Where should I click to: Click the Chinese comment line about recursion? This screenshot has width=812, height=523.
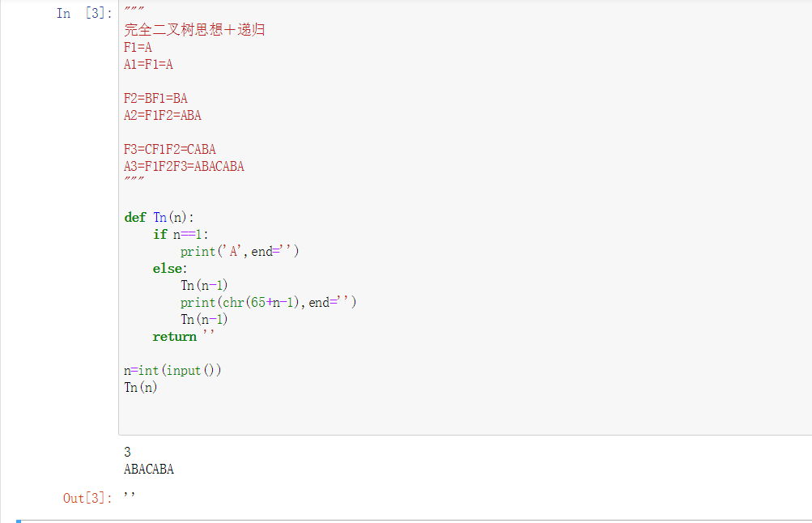click(x=195, y=29)
